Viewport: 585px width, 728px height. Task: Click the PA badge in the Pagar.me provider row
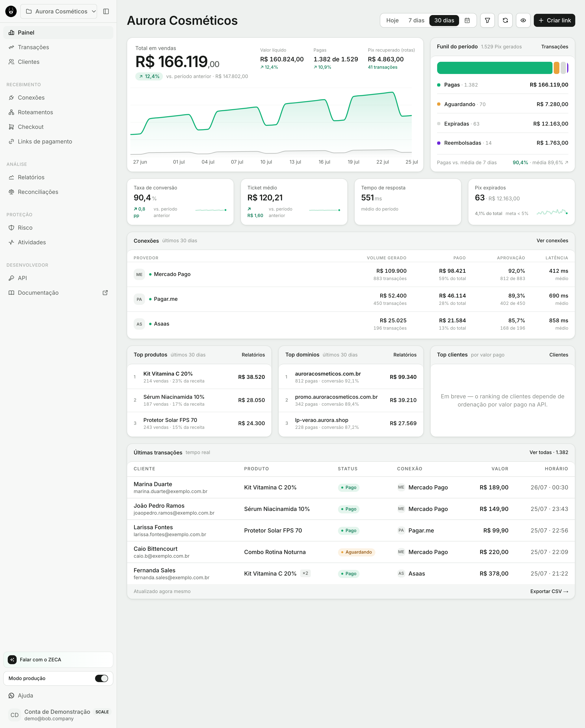[x=139, y=299]
